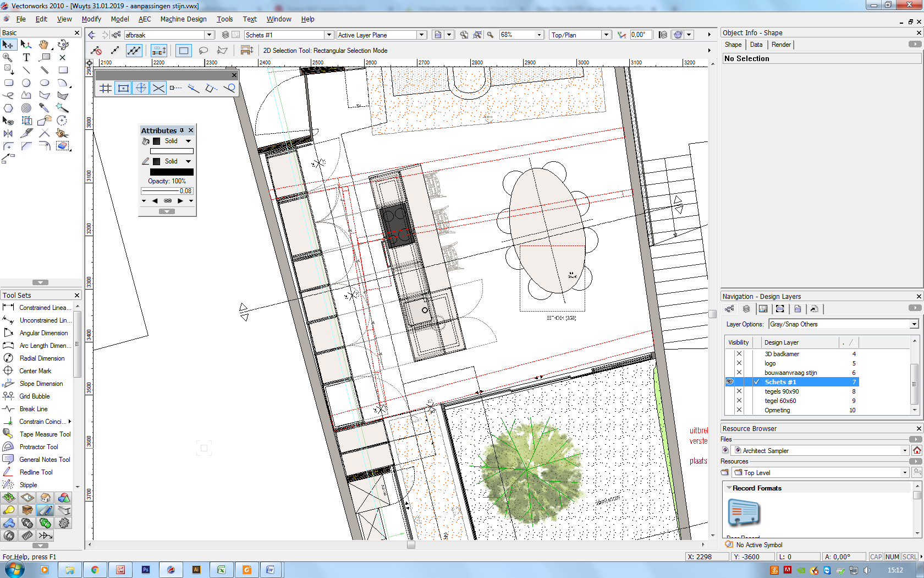Open the Machine Design menu
924x578 pixels.
[183, 19]
